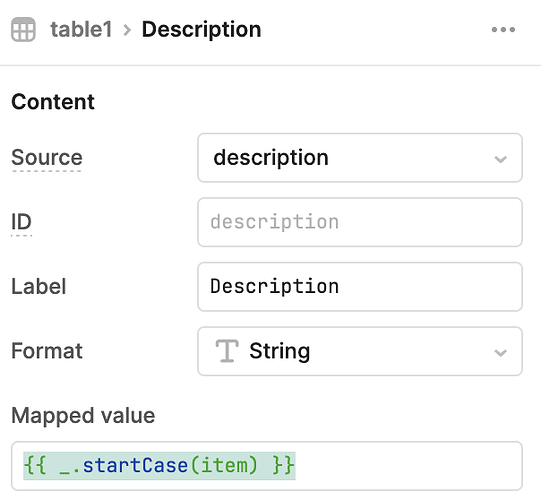Open the Source description dropdown
Viewport: 541px width, 500px height.
coord(360,158)
